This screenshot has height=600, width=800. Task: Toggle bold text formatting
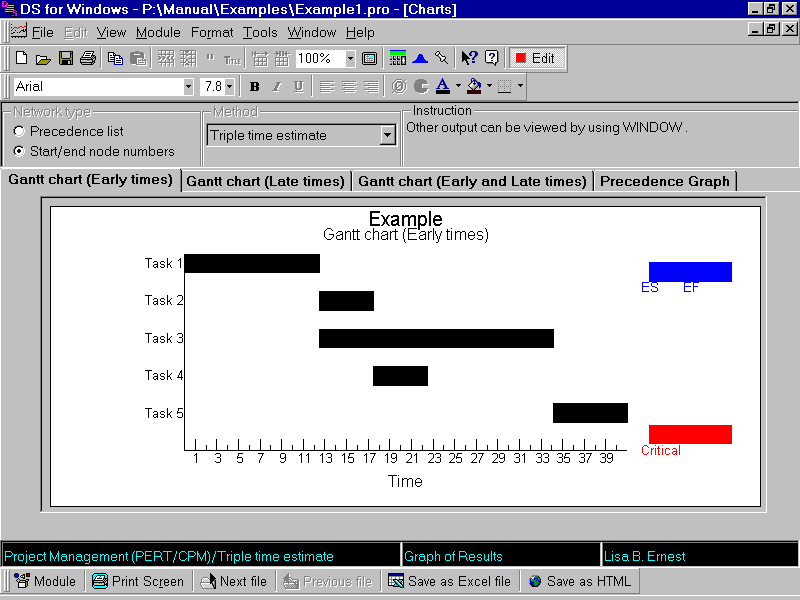pos(254,87)
